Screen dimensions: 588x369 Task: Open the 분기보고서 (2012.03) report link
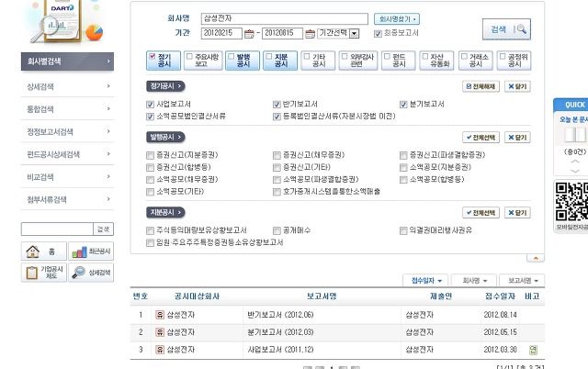click(280, 332)
